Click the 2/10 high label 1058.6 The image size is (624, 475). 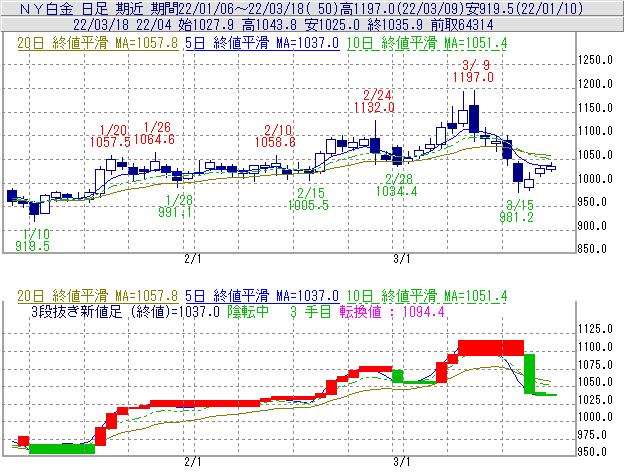point(275,142)
